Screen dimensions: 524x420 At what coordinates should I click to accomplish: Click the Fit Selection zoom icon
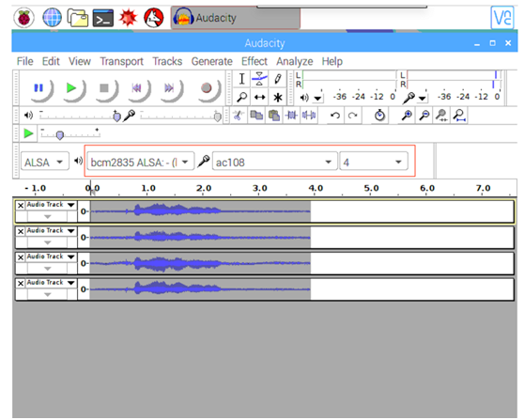pos(441,116)
